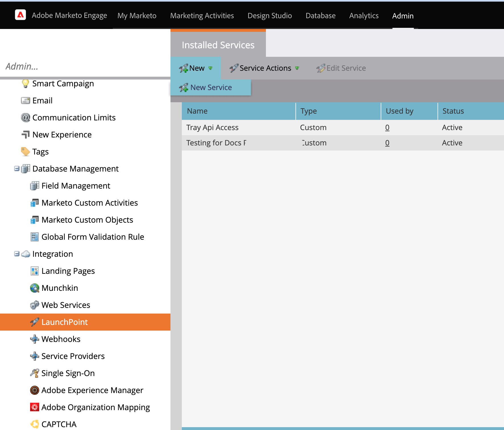Open the Service Actions dropdown

coord(265,68)
